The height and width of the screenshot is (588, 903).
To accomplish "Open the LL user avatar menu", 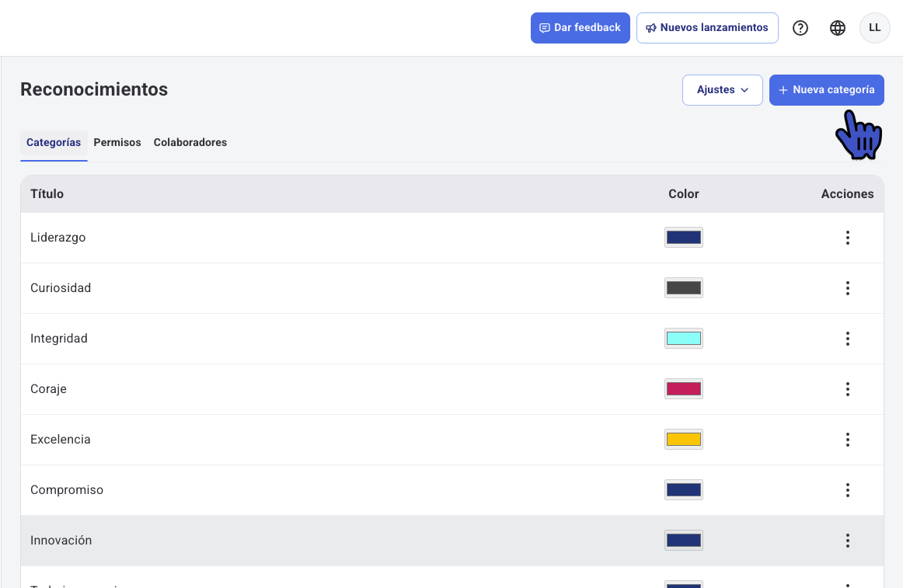I will click(x=874, y=28).
